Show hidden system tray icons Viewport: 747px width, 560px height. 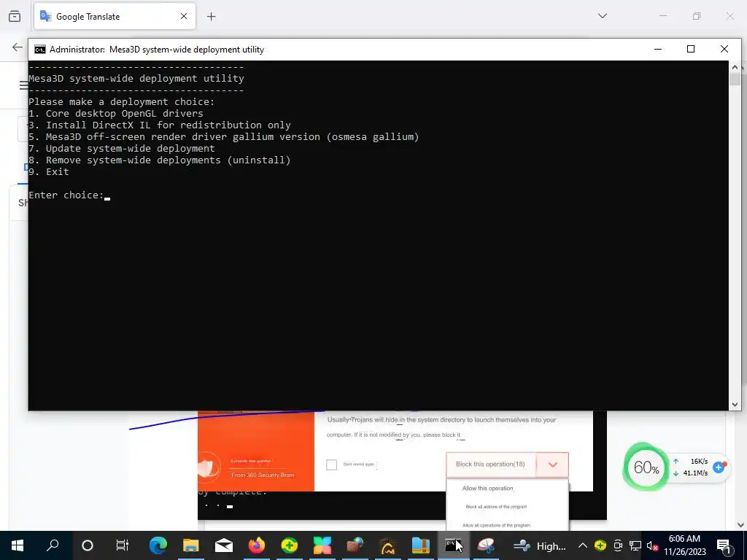(583, 545)
